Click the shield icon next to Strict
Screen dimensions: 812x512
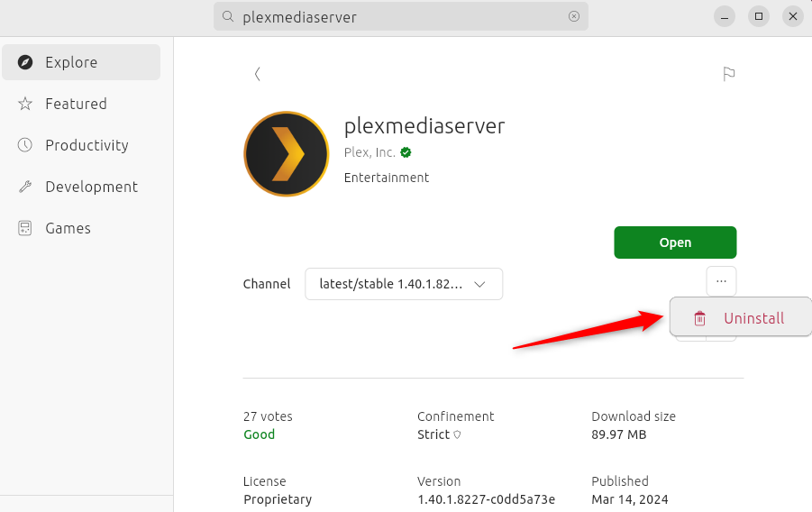tap(457, 434)
